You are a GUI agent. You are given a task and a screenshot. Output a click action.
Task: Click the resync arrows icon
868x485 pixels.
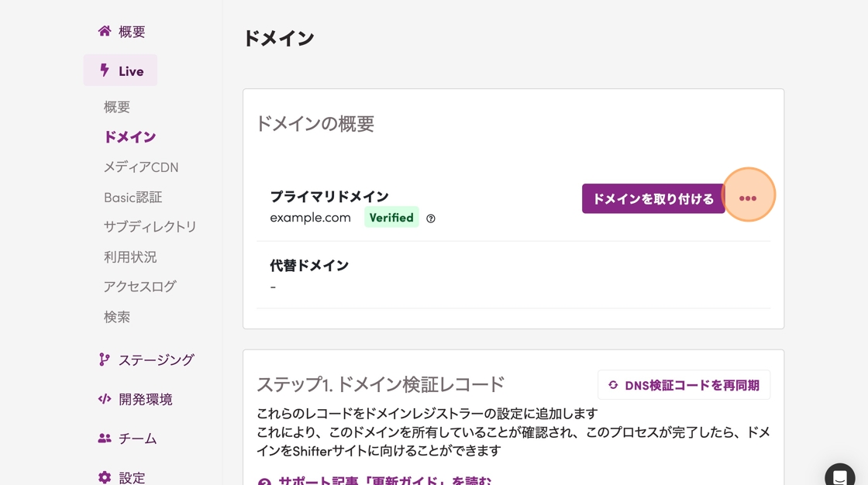[x=613, y=385]
